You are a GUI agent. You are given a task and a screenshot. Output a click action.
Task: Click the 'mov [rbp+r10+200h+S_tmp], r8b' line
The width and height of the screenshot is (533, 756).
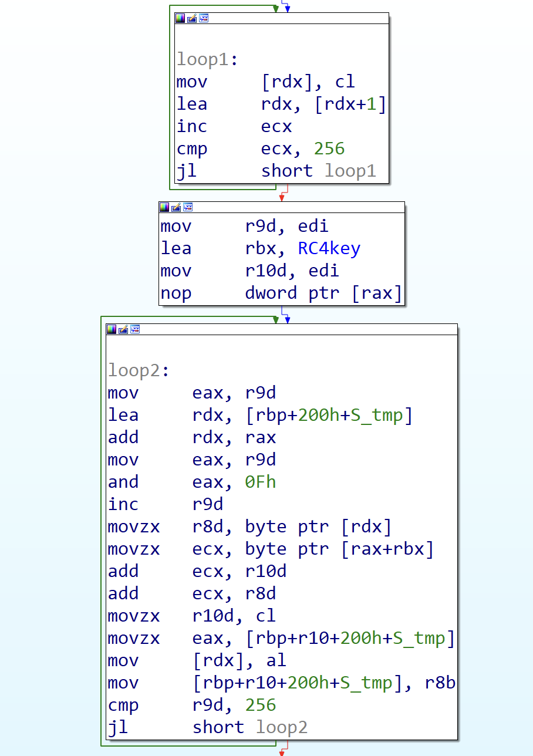pos(282,683)
